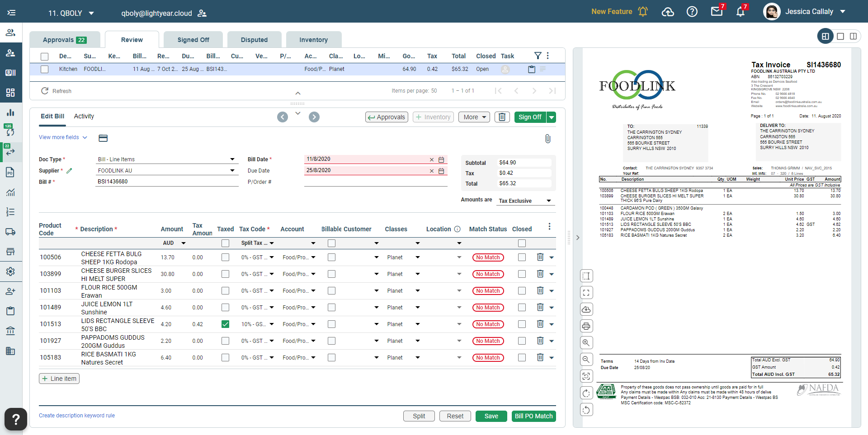Go to previous bill with left arrow circle
868x435 pixels.
(x=283, y=117)
